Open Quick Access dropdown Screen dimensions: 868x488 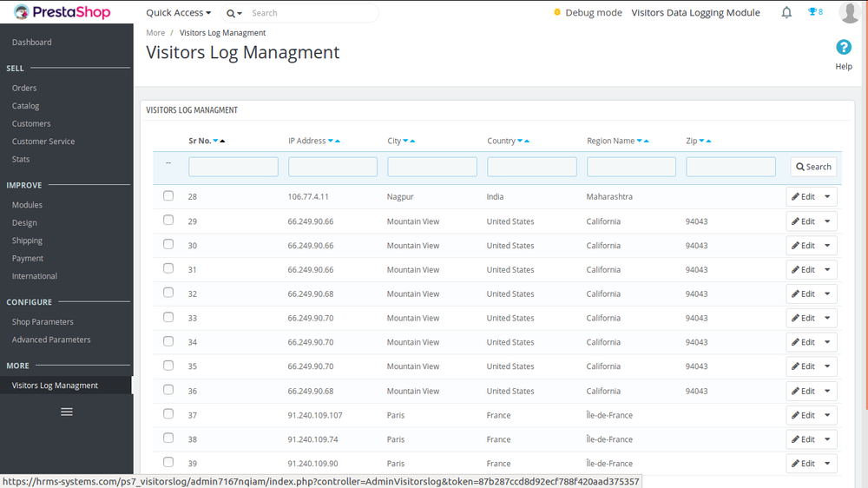pos(178,13)
